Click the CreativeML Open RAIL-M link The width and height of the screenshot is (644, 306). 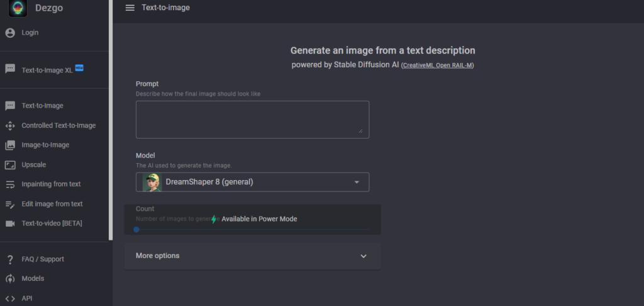pos(438,65)
